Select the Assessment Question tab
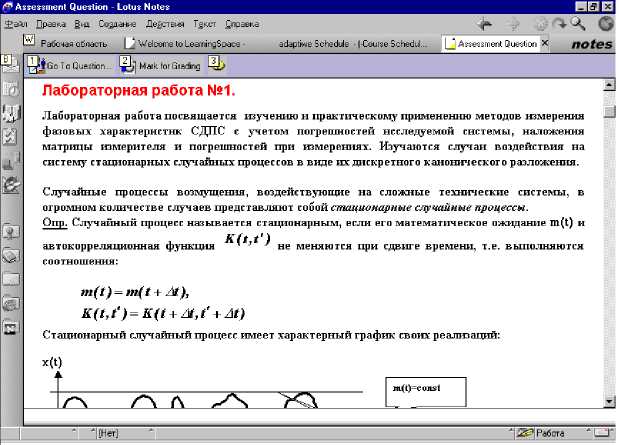This screenshot has height=445, width=619. pos(491,43)
